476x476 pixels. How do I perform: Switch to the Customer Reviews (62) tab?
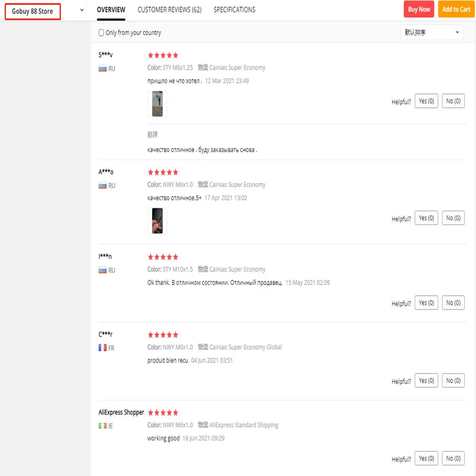pos(169,10)
